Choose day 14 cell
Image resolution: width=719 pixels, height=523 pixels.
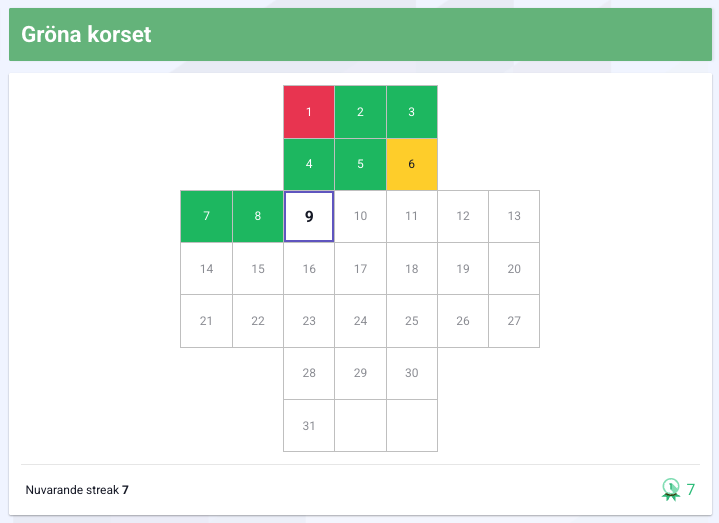pyautogui.click(x=206, y=268)
